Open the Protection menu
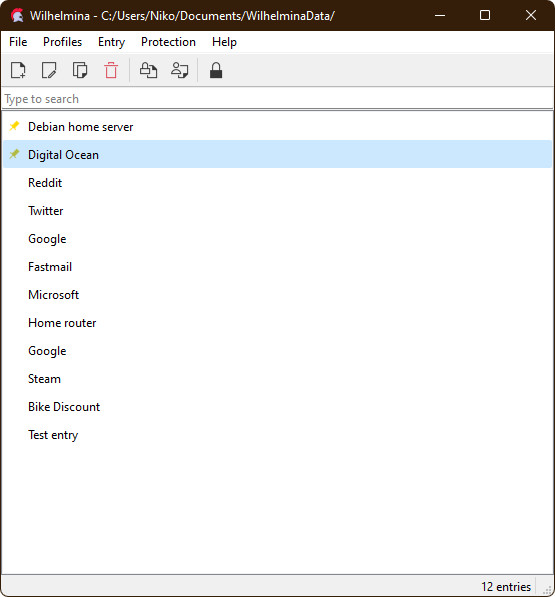Viewport: 555px width, 597px height. [168, 42]
